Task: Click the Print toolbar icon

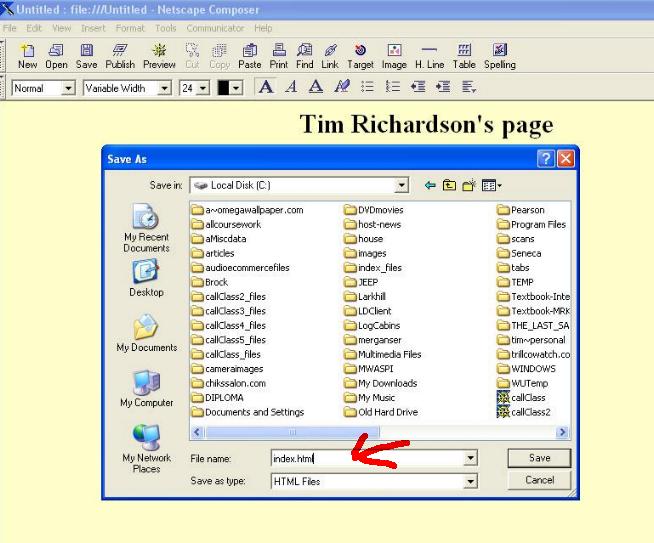Action: pos(279,56)
